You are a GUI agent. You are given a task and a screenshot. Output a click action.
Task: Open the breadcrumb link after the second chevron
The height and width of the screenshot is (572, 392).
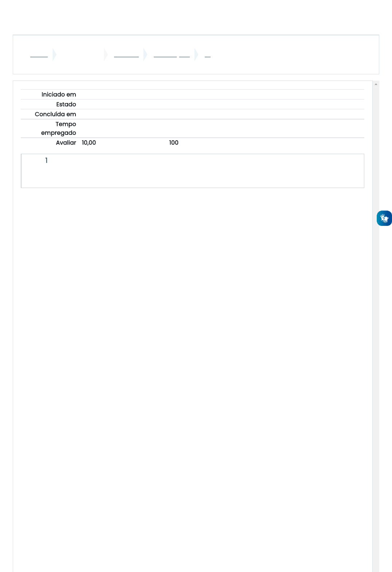[126, 55]
